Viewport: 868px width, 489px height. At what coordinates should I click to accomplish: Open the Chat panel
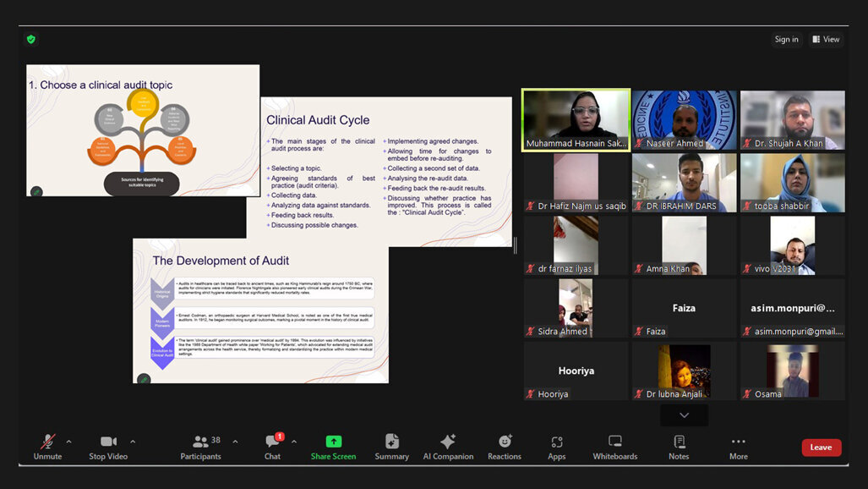click(271, 447)
